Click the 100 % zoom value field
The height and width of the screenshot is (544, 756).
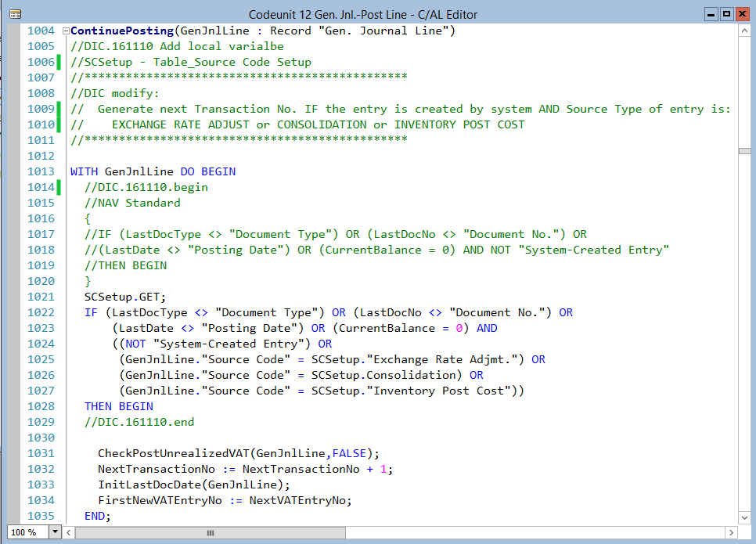coord(23,531)
